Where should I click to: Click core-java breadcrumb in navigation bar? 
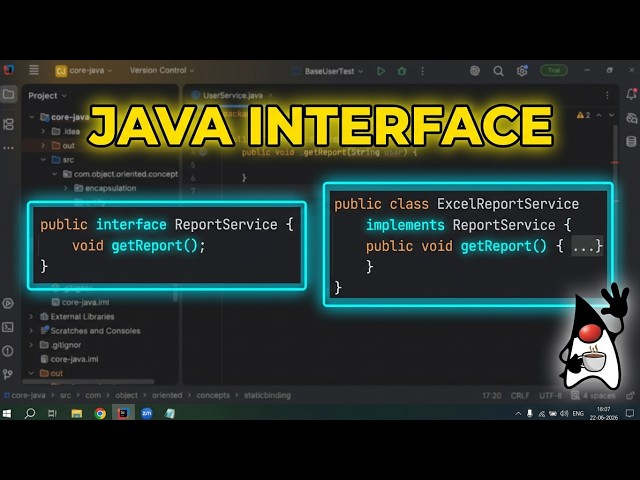(25, 395)
